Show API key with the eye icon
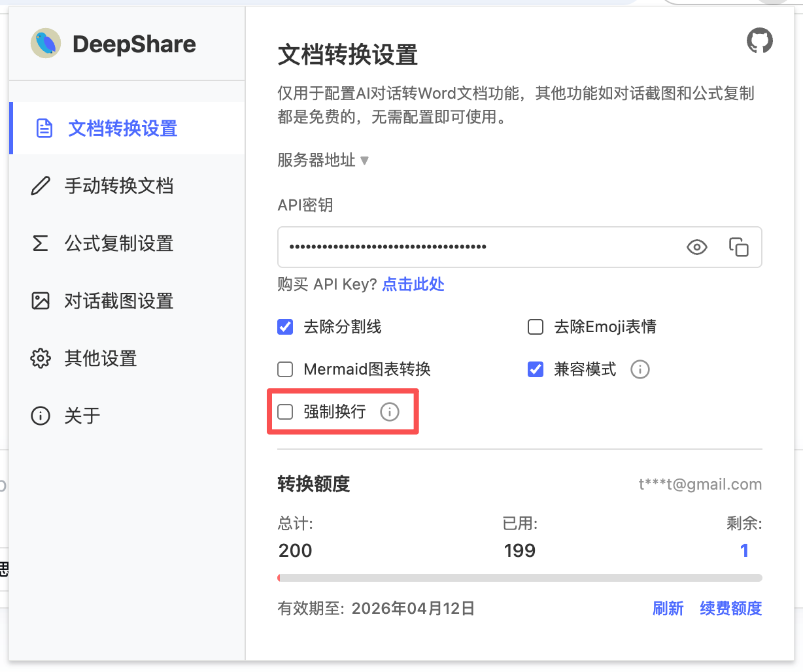The height and width of the screenshot is (672, 803). (696, 247)
